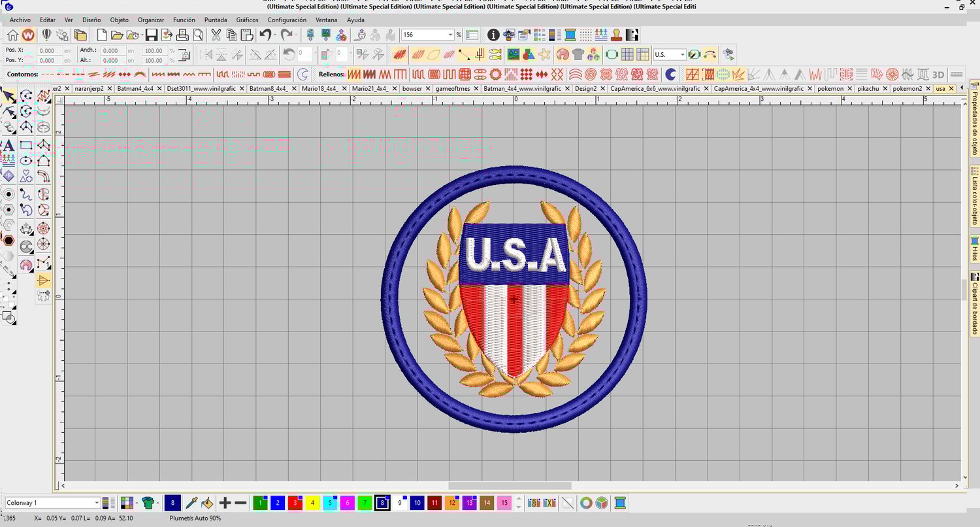The height and width of the screenshot is (527, 980).
Task: Close the pokemon2 design tab
Action: tap(927, 89)
